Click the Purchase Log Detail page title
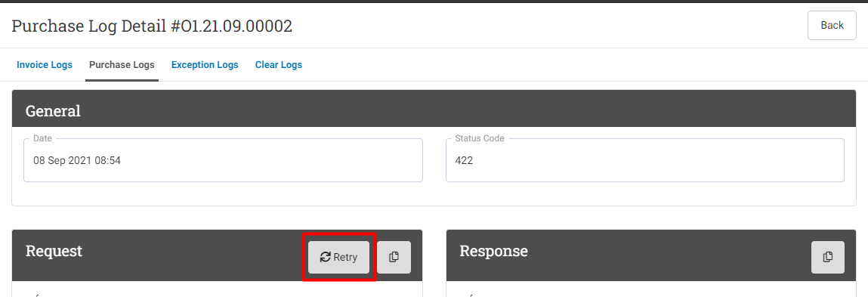The width and height of the screenshot is (868, 297). click(152, 26)
